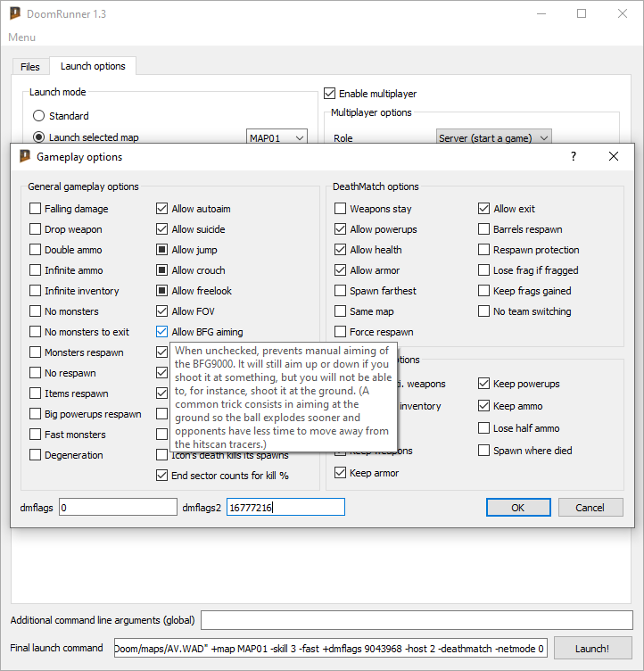Uncheck Keep ammo
The height and width of the screenshot is (671, 644).
pyautogui.click(x=483, y=406)
